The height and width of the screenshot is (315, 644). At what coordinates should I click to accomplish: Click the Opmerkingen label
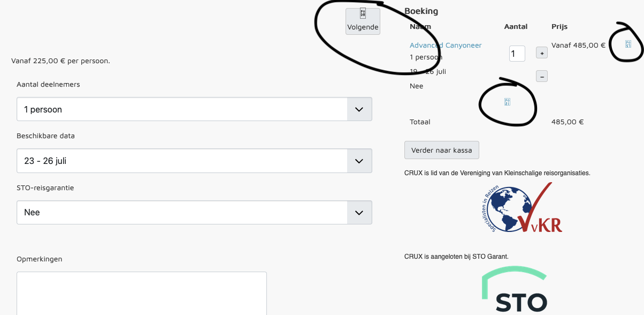pos(39,259)
